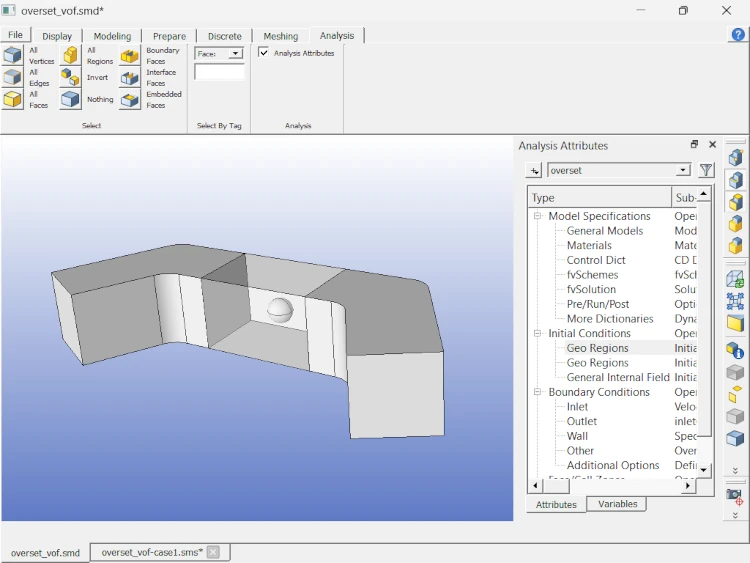This screenshot has width=750, height=563.
Task: Close the Analysis Attributes panel
Action: pos(712,144)
